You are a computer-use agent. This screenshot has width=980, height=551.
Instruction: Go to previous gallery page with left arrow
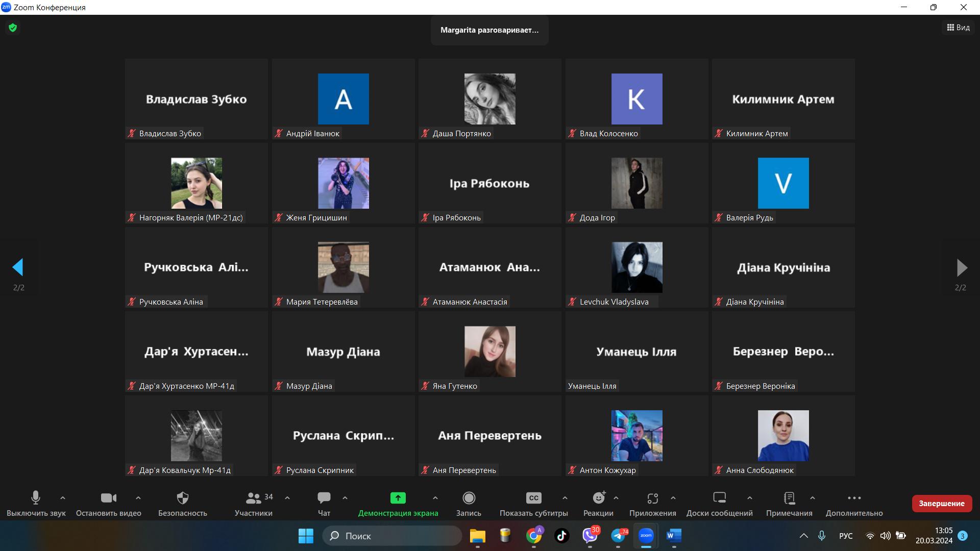[x=18, y=267]
